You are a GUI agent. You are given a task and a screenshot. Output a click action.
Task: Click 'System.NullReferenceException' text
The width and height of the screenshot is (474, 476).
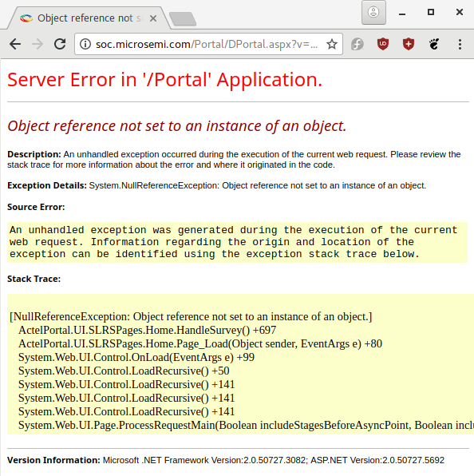tap(154, 185)
